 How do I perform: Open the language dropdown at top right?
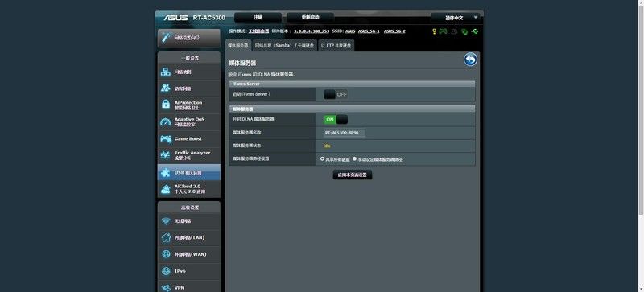click(455, 18)
